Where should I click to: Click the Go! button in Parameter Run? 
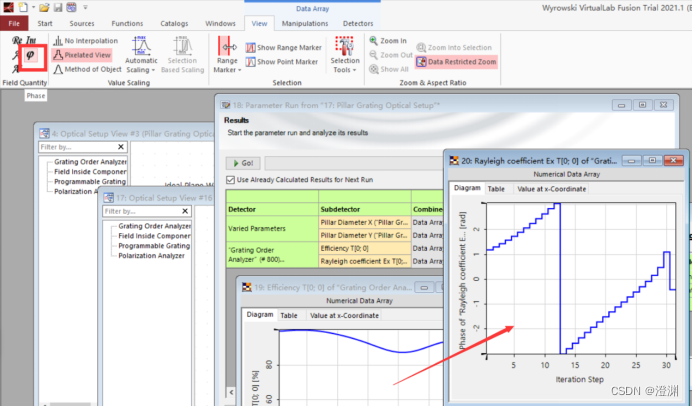[x=243, y=163]
